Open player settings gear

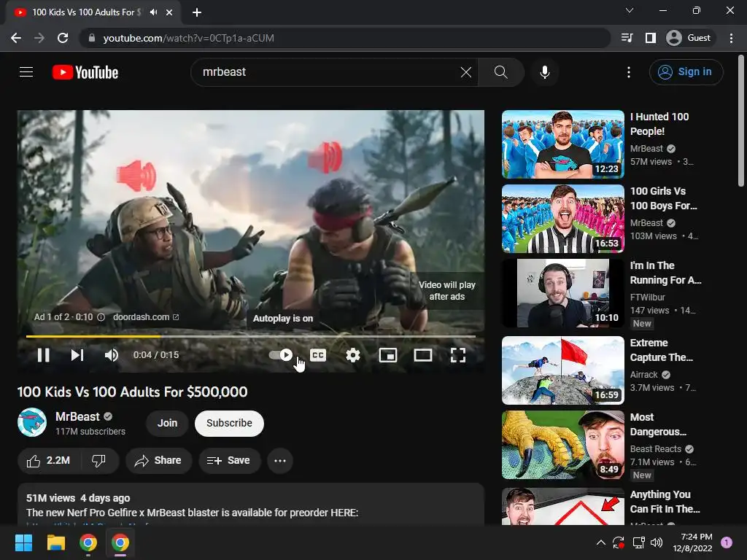coord(352,355)
